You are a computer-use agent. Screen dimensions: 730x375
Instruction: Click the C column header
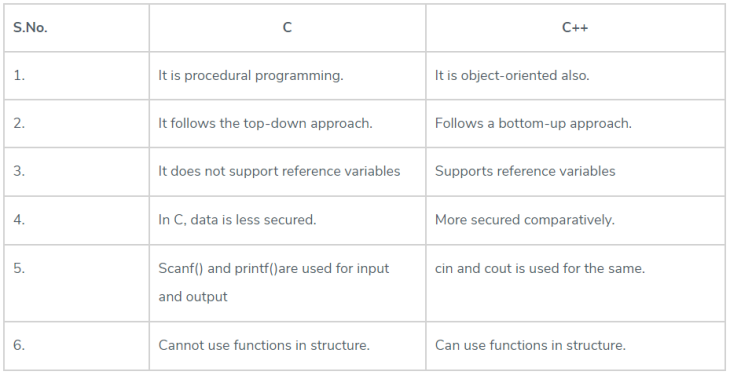point(287,27)
